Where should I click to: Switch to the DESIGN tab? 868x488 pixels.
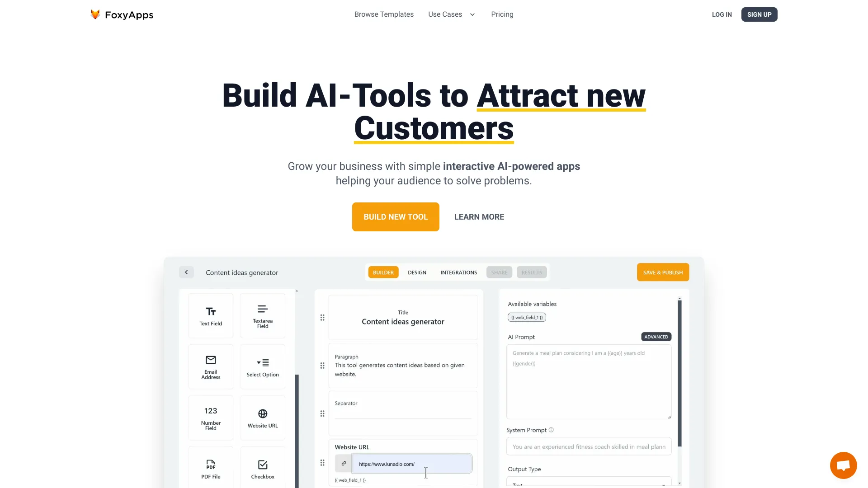417,272
